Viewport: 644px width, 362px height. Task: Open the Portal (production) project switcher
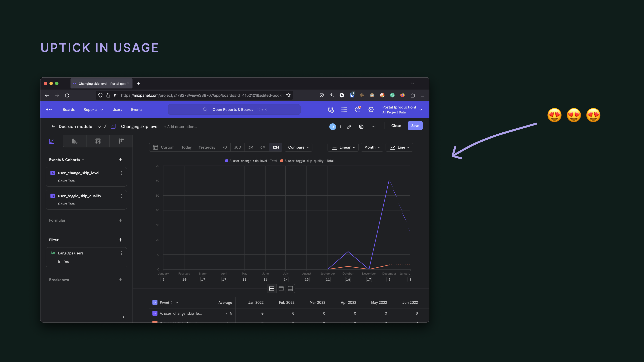(402, 109)
